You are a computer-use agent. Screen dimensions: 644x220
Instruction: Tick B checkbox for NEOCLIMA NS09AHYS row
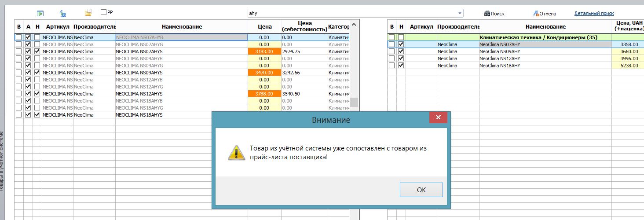[18, 73]
